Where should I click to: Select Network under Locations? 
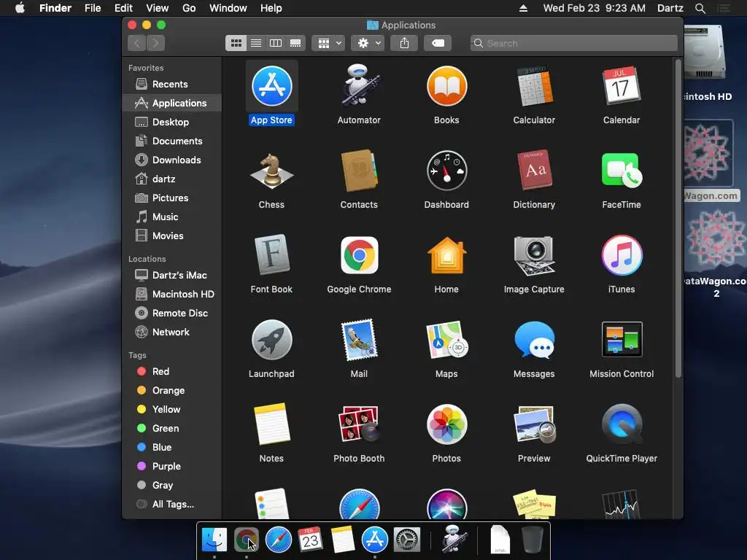[172, 332]
